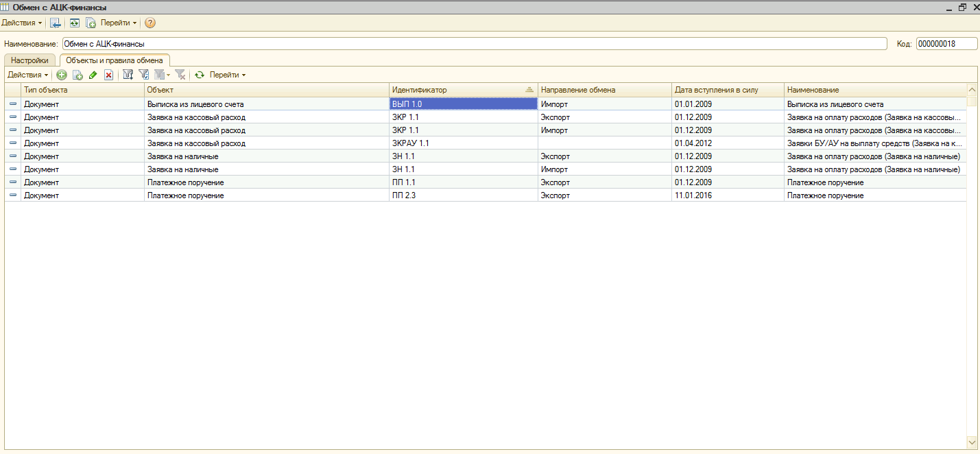This screenshot has width=980, height=454.
Task: Select the Объекты и правила обмена tab
Action: pos(115,60)
